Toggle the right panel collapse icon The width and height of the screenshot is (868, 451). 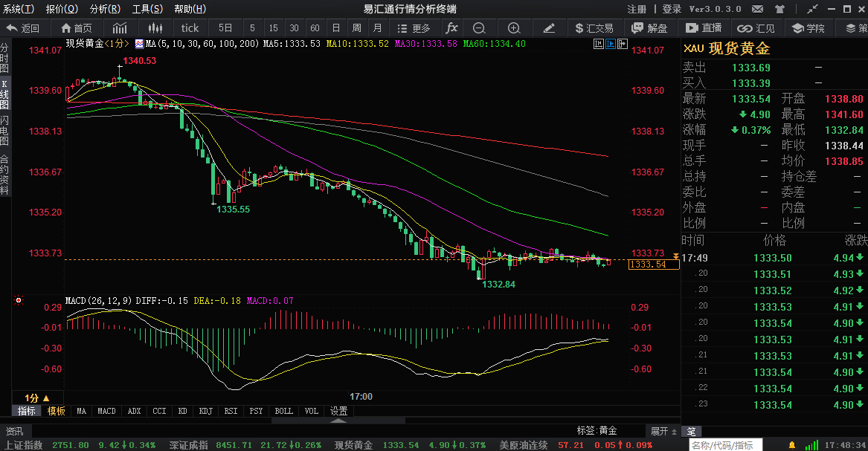point(623,44)
